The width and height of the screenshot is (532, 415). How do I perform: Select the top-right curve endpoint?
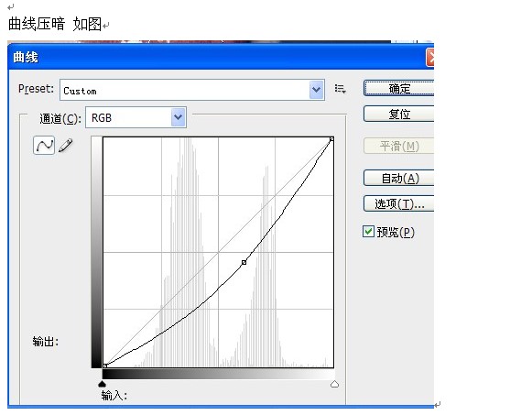(331, 138)
